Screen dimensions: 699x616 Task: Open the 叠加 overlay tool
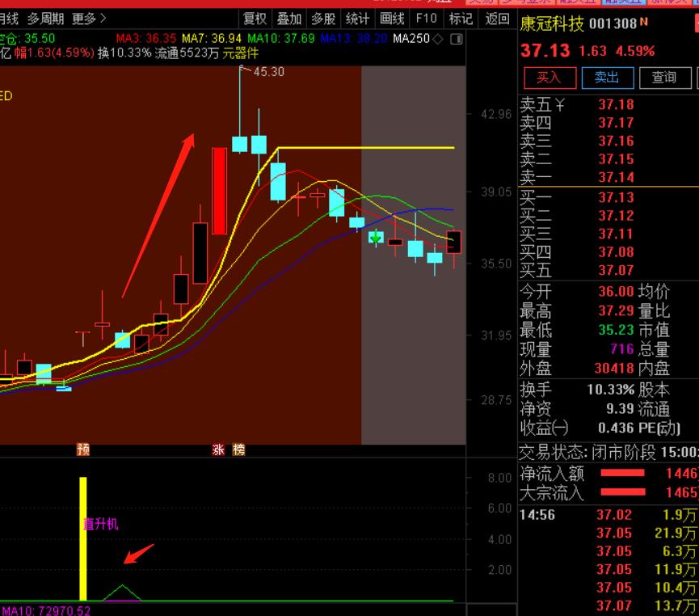288,19
